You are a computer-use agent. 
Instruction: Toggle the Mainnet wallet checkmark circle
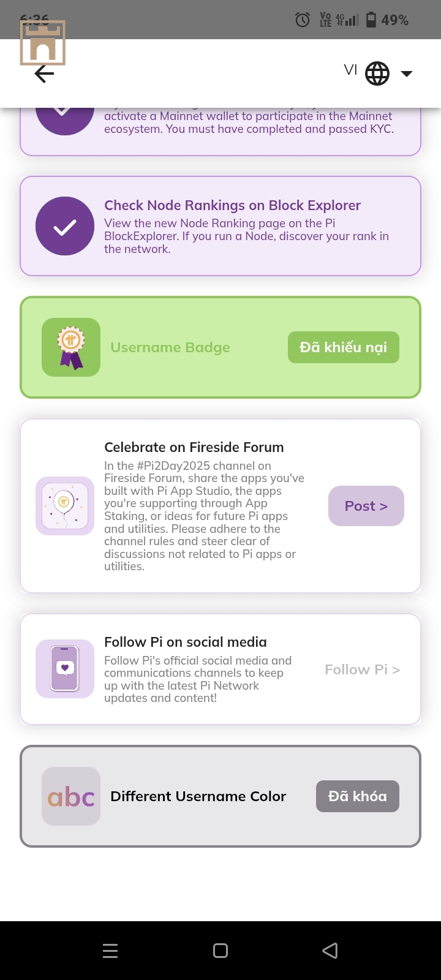[65, 121]
